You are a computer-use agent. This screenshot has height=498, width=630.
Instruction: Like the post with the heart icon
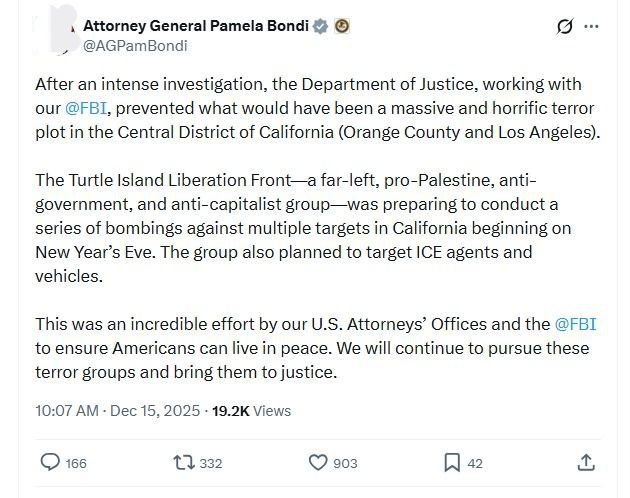coord(318,462)
